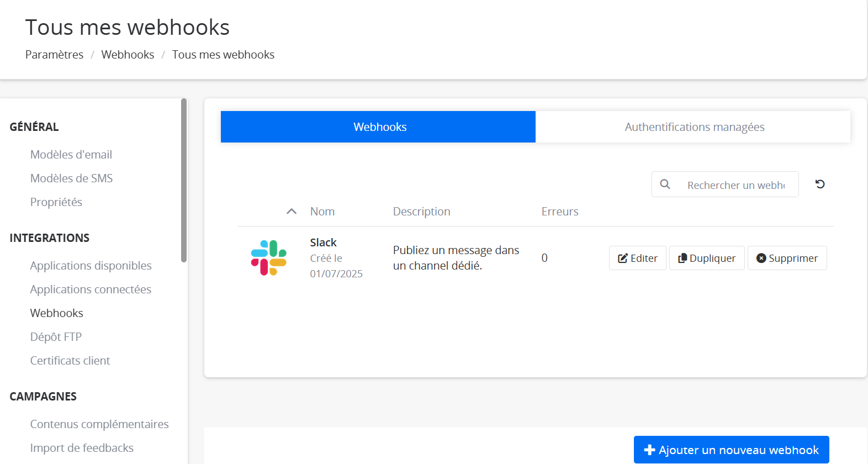Focus the Rechercher un webhook field

tap(735, 185)
